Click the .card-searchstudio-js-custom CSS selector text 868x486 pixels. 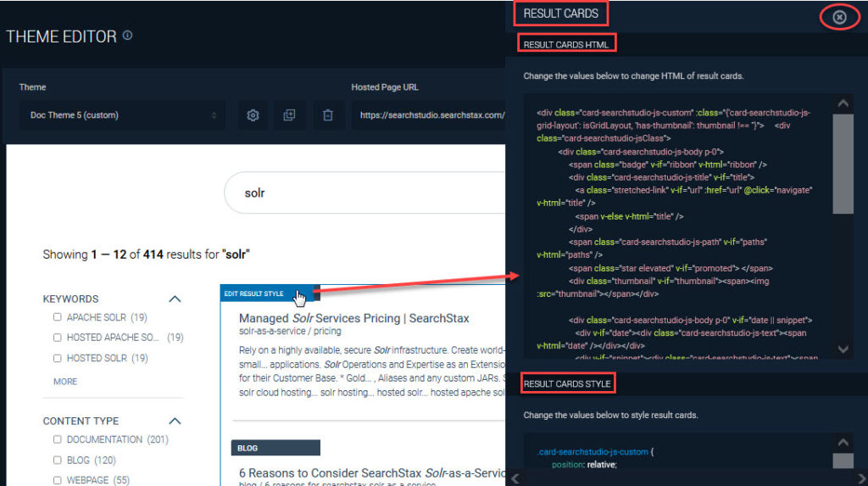coord(593,451)
